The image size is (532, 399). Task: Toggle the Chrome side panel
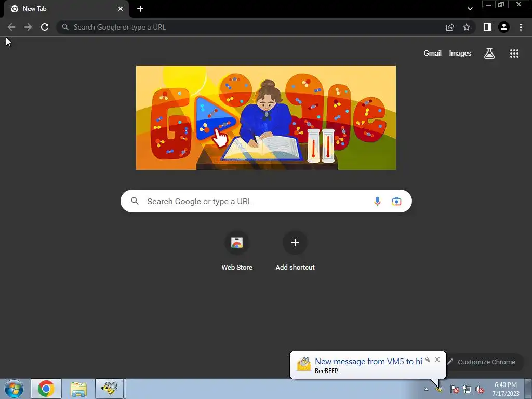pyautogui.click(x=487, y=27)
